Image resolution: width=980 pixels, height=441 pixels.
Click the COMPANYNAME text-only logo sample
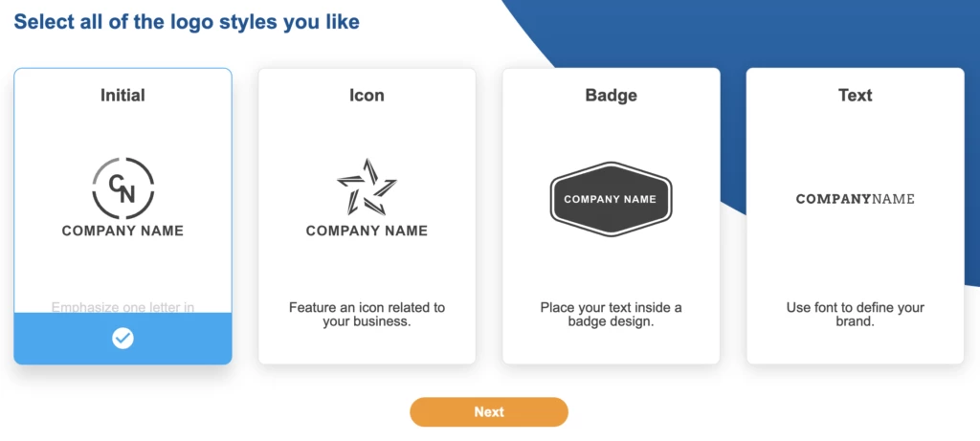coord(855,199)
